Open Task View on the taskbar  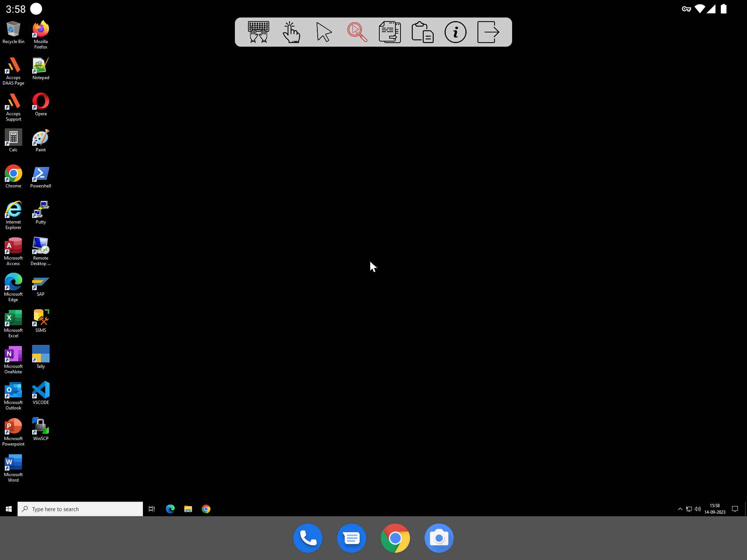(152, 509)
